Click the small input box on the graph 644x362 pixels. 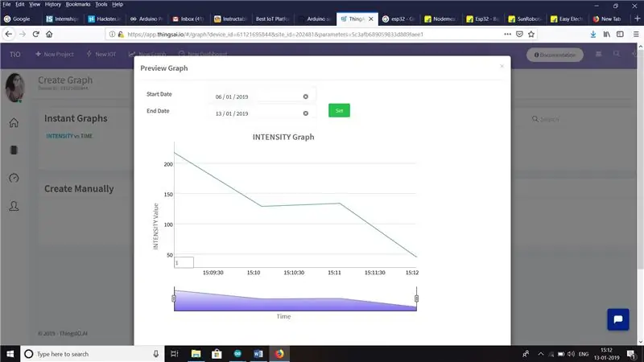184,262
